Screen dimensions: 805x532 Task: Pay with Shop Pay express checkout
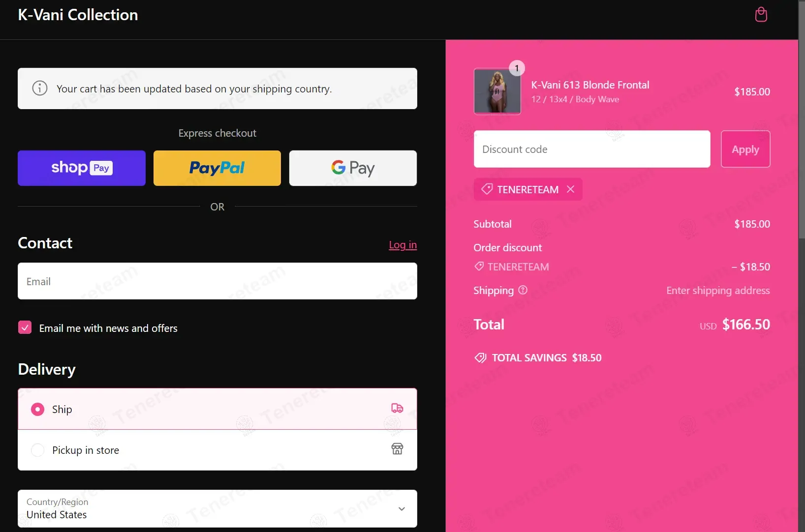pyautogui.click(x=82, y=168)
